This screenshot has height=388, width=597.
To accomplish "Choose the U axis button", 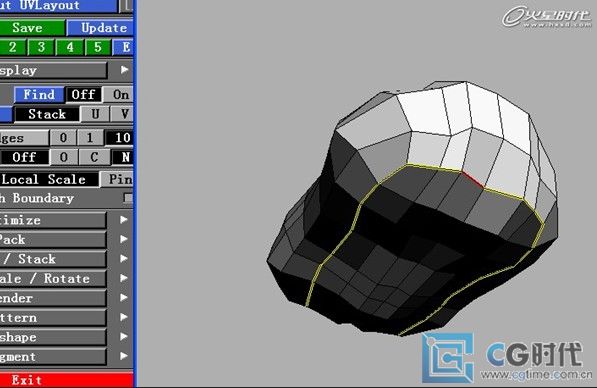I will point(95,114).
